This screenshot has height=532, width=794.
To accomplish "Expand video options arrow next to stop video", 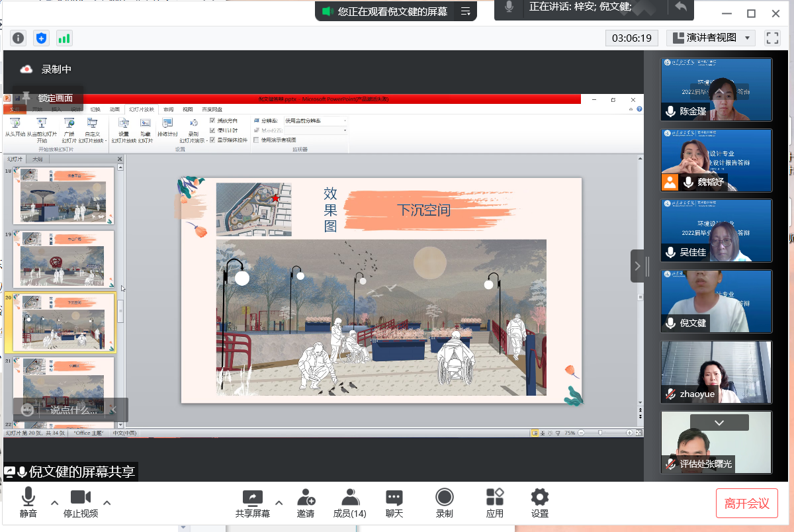I will pos(107,503).
